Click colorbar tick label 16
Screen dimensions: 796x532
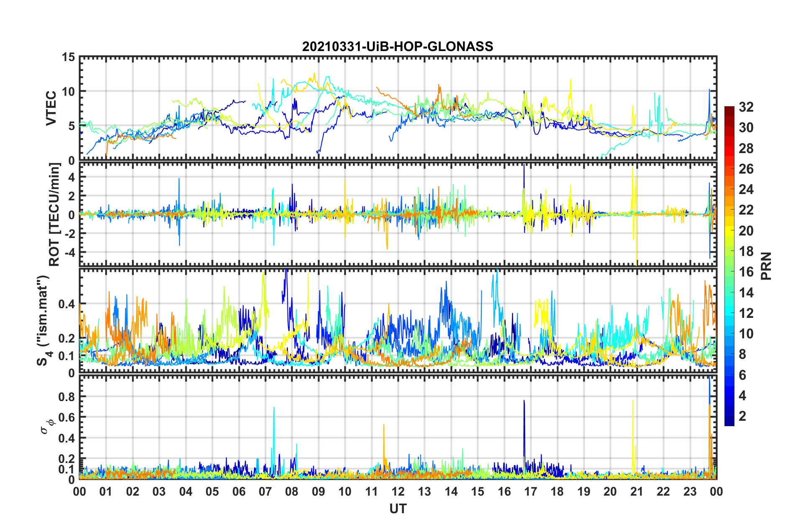click(746, 272)
